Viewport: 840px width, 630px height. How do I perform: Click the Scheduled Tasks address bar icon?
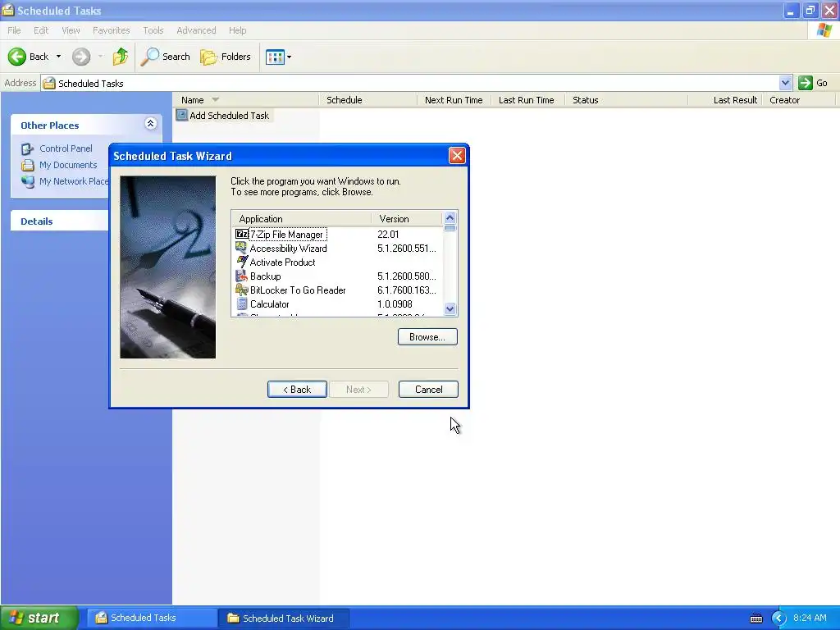pyautogui.click(x=49, y=83)
